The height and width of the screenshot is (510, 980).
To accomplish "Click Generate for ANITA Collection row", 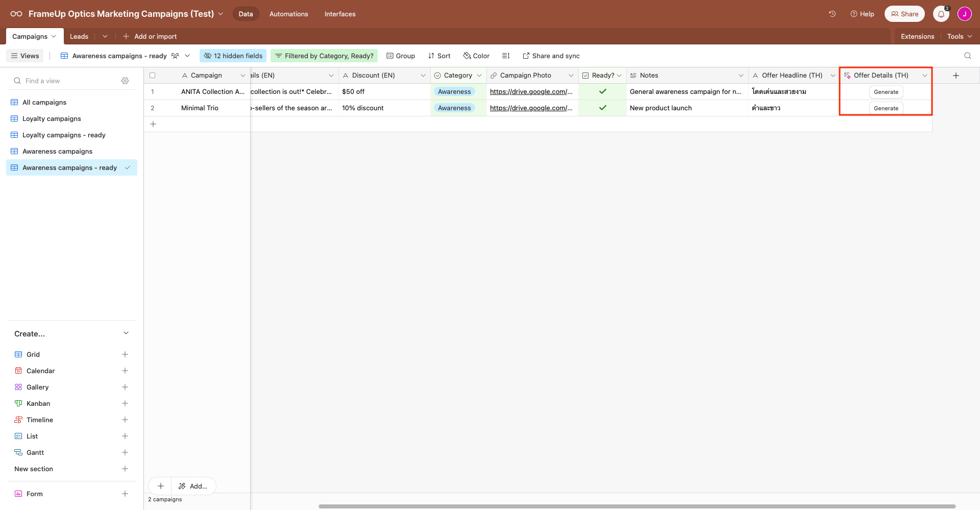I will point(886,92).
